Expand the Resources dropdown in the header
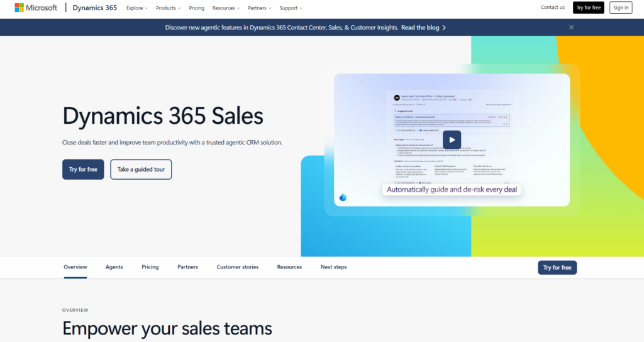Screen dimensions: 644x342 click(226, 8)
